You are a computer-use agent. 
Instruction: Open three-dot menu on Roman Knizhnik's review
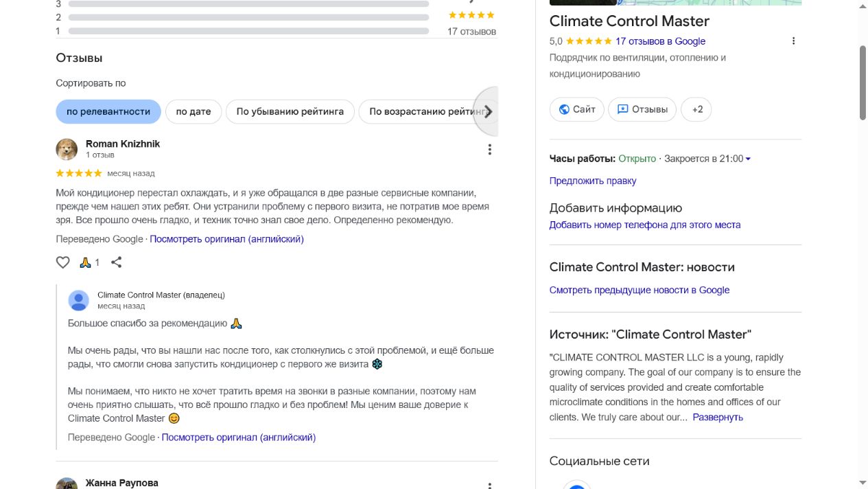point(489,150)
